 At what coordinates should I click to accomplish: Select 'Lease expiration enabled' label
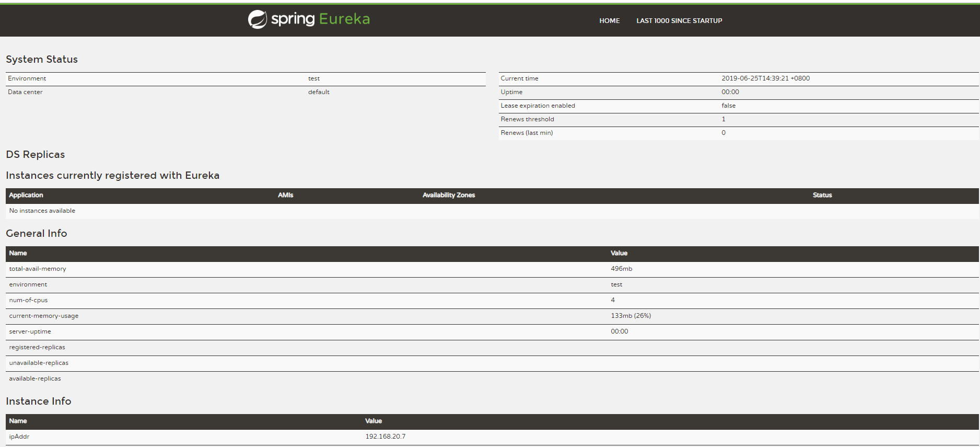coord(538,106)
